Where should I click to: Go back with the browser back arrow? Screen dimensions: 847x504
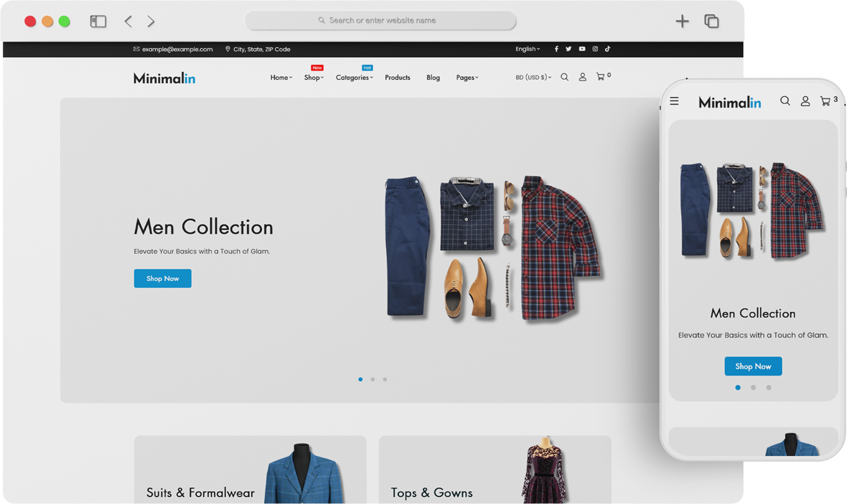coord(128,21)
